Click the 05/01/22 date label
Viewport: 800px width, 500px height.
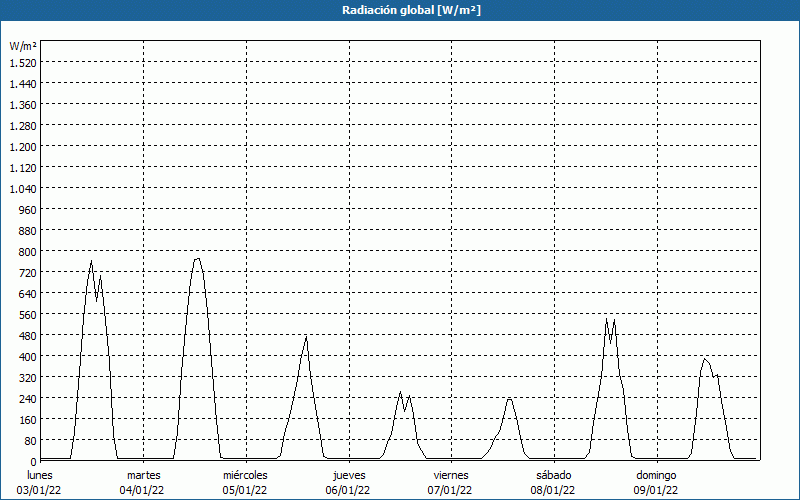click(x=245, y=490)
